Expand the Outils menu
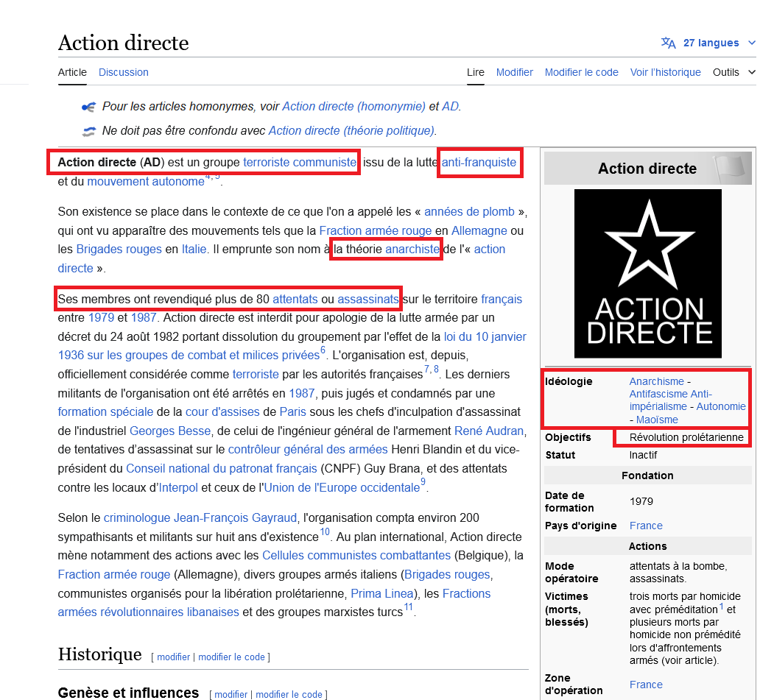This screenshot has height=700, width=760. click(733, 72)
